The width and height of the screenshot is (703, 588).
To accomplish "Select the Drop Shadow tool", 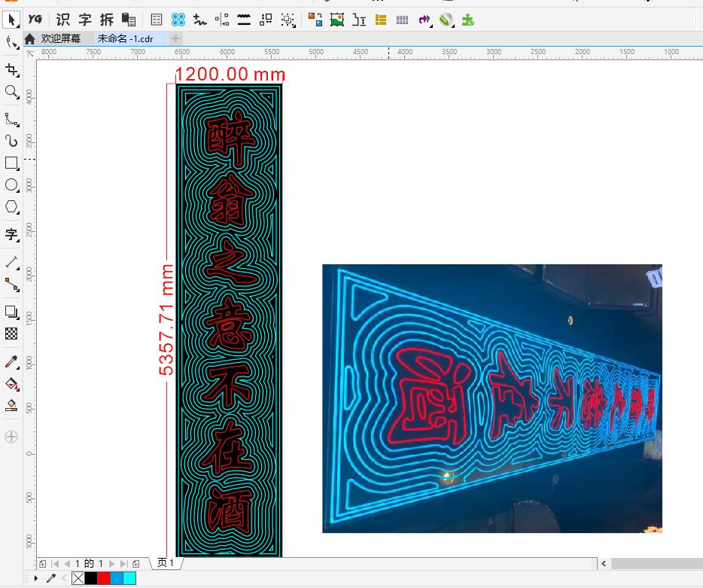I will coord(11,312).
